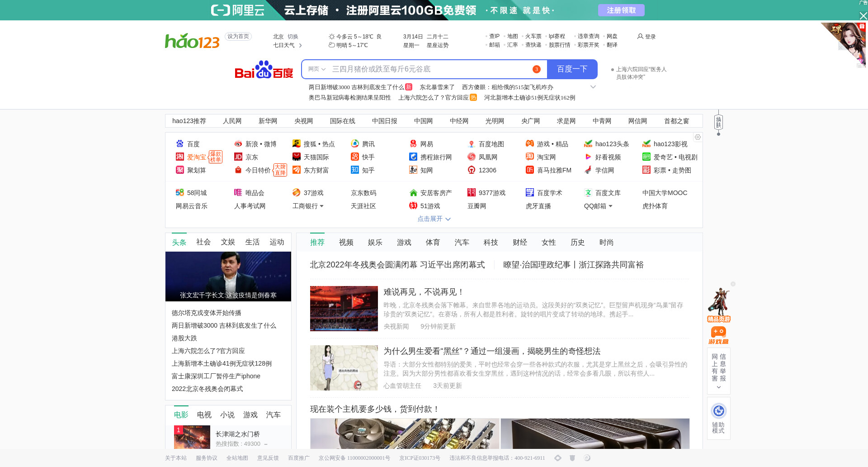Click the 星座运势 horoscope link

click(438, 45)
